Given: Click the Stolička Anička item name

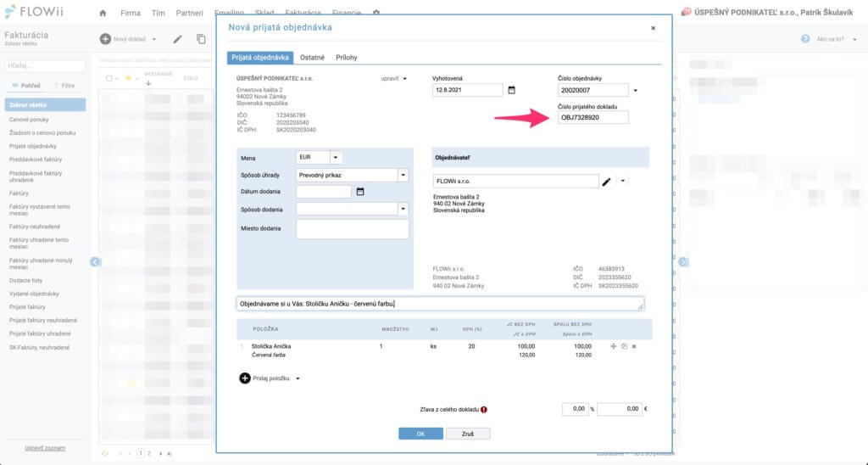Looking at the screenshot, I should click(x=271, y=346).
